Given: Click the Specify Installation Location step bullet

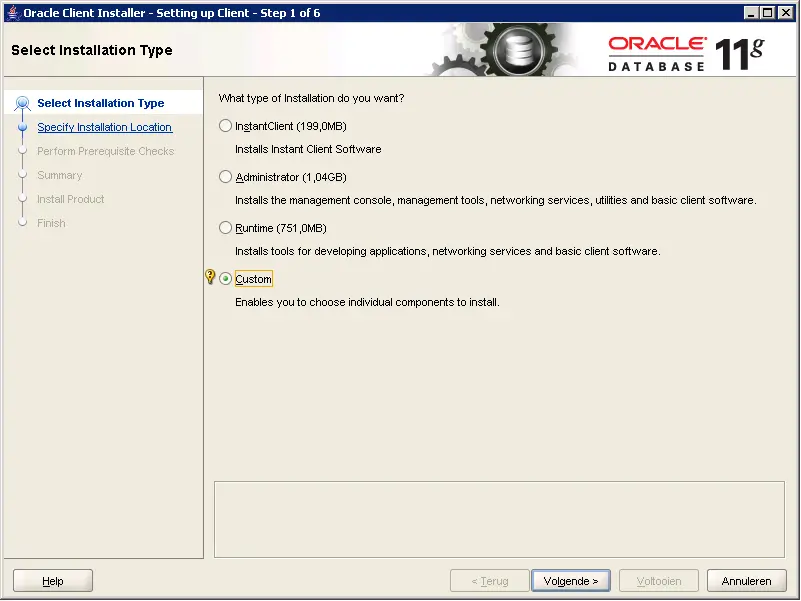Looking at the screenshot, I should tap(22, 127).
